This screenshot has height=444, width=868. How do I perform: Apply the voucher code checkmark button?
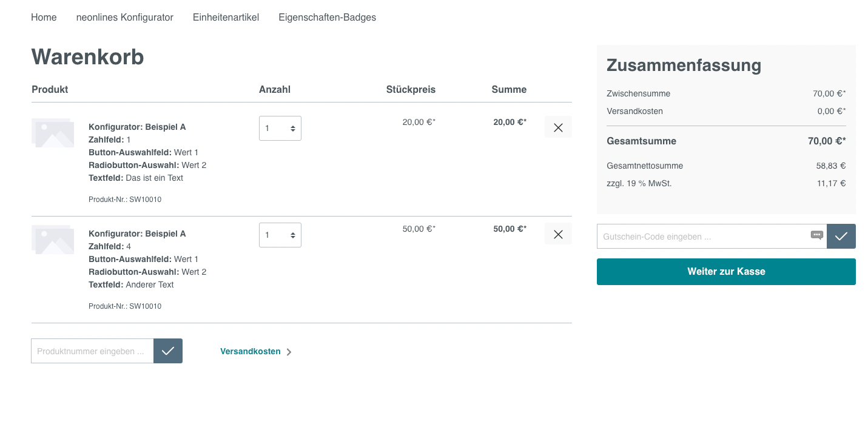pyautogui.click(x=841, y=237)
